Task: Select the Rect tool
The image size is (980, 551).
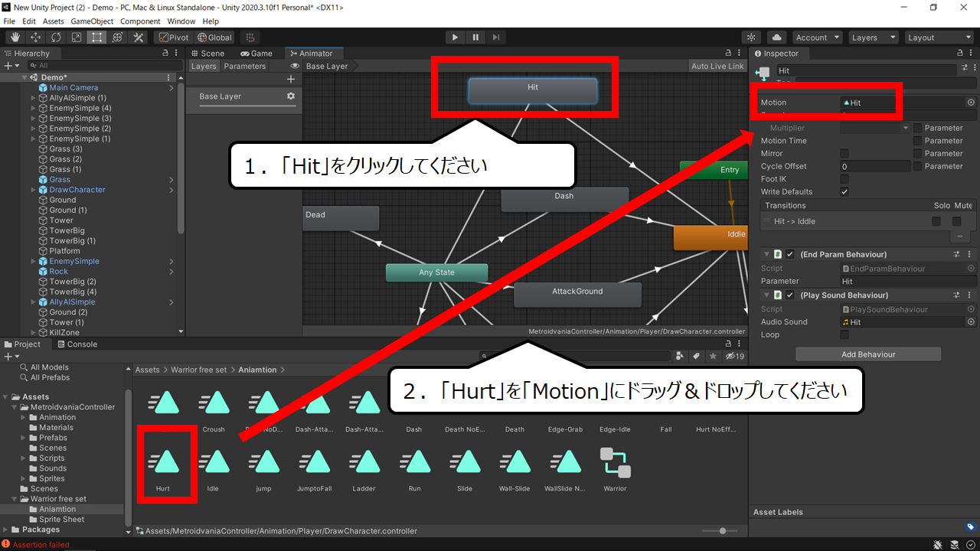Action: tap(97, 37)
